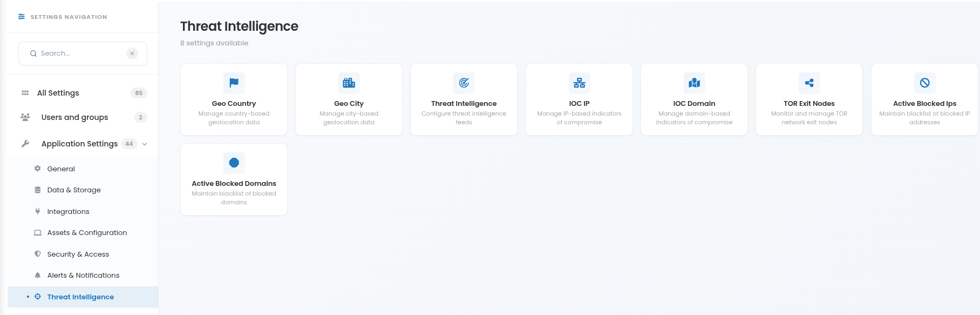Click the TOR Exit Nodes share icon
980x315 pixels.
pyautogui.click(x=809, y=83)
